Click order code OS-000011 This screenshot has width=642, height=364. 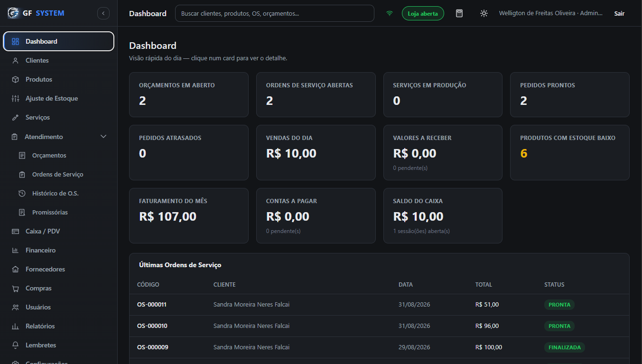152,305
